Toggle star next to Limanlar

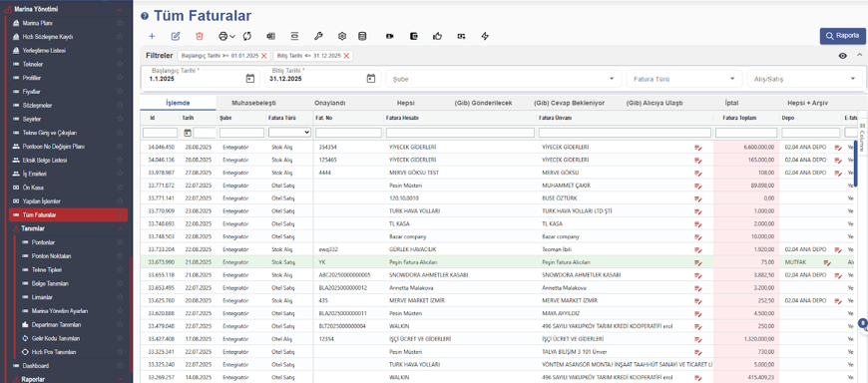tap(120, 297)
